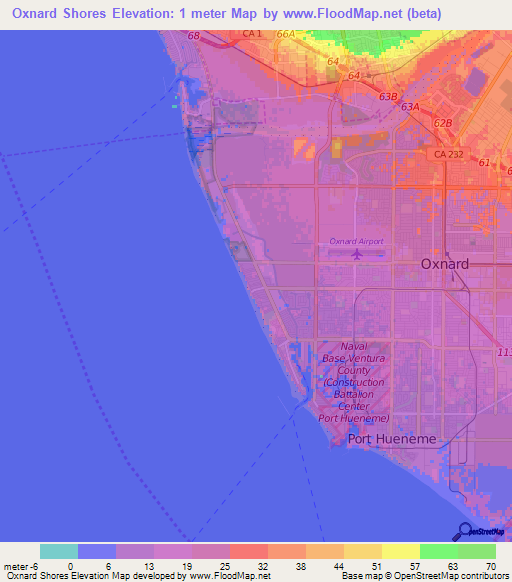
Task: Select the light green 63 to 70 legend swatch
Action: click(x=477, y=551)
